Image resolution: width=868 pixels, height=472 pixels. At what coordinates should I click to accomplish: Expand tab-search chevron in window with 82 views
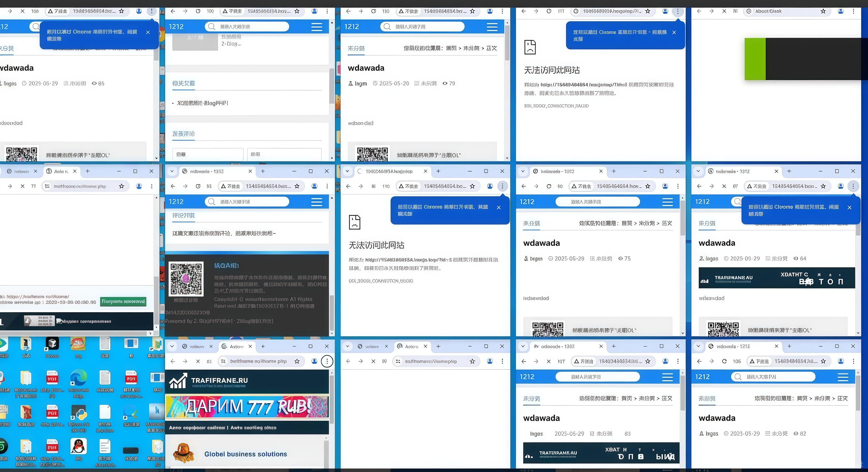coord(698,346)
